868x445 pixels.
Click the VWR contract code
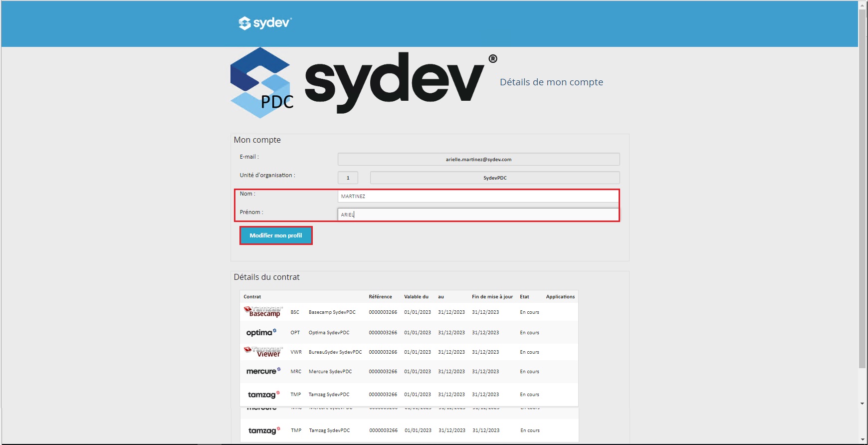click(296, 352)
